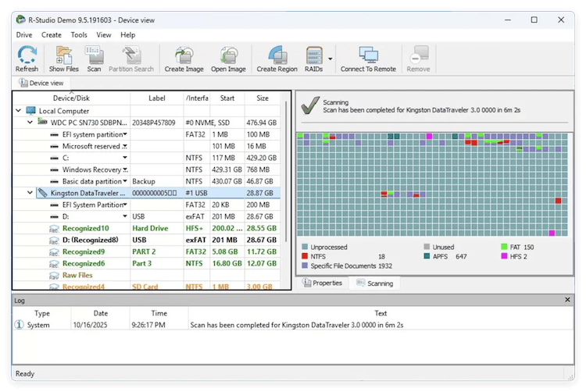
Task: Open the RAIDs dropdown arrow
Action: tap(331, 57)
